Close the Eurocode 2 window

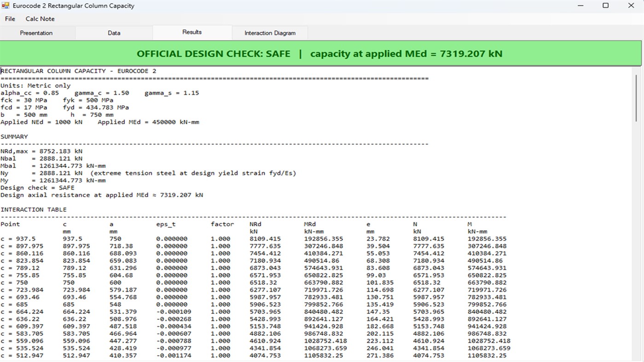pos(631,6)
